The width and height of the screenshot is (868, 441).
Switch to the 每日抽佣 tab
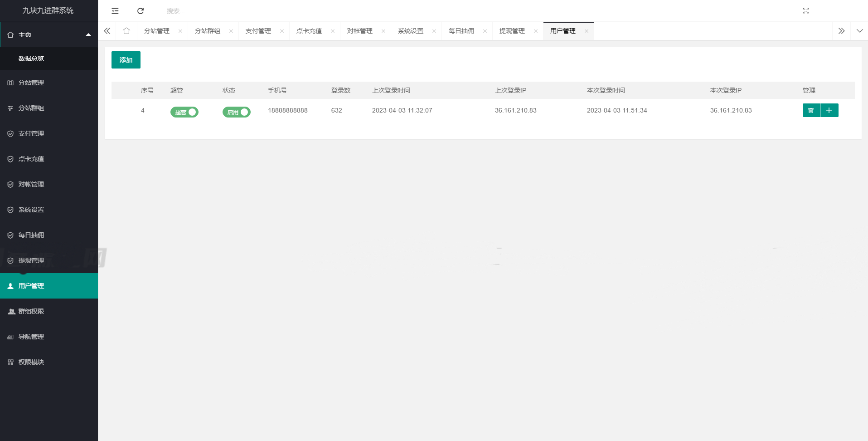[x=461, y=31]
